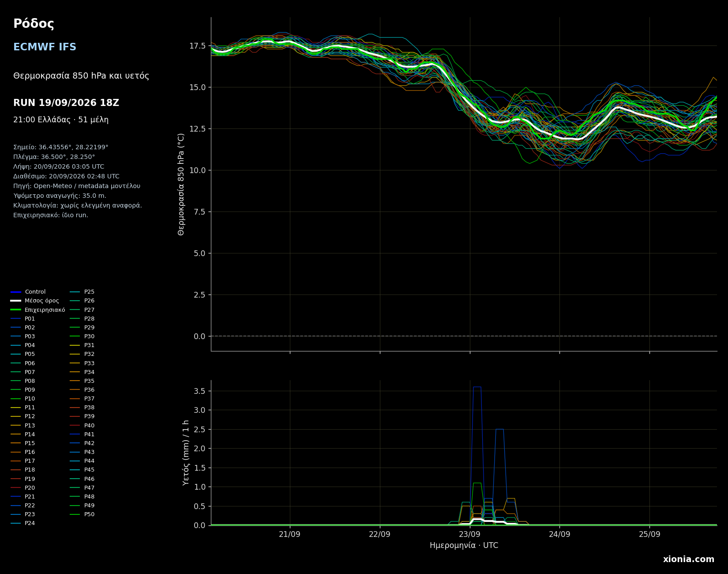Click the RUN 19/09/2026 18Z heading
Screen dimensions: 728x574
click(x=66, y=103)
